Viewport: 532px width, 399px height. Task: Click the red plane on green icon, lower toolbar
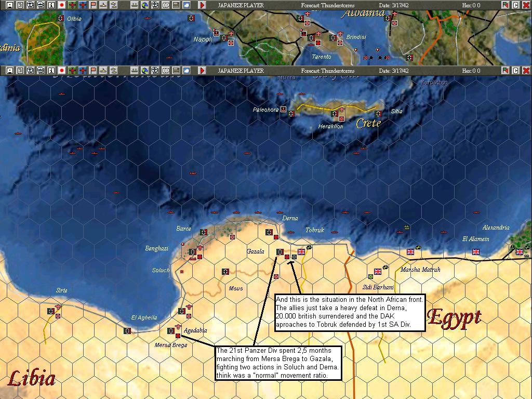(72, 71)
